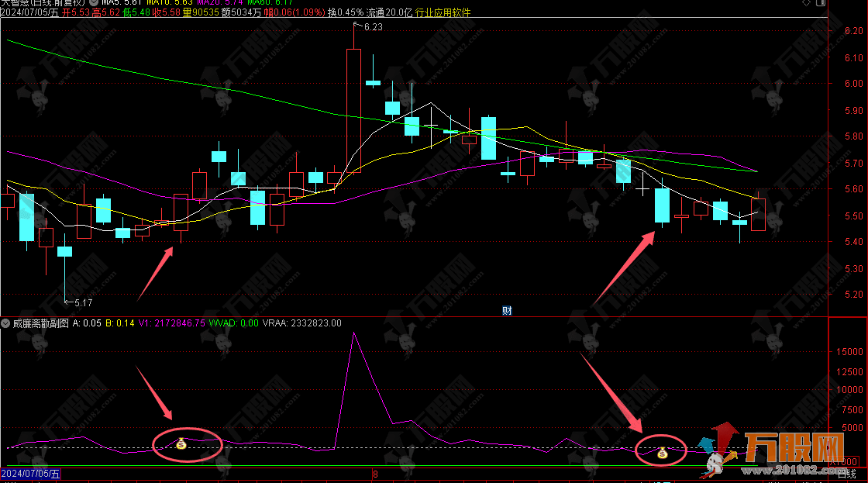The image size is (868, 483).
Task: Click the high price 高5.62 value
Action: [x=105, y=12]
